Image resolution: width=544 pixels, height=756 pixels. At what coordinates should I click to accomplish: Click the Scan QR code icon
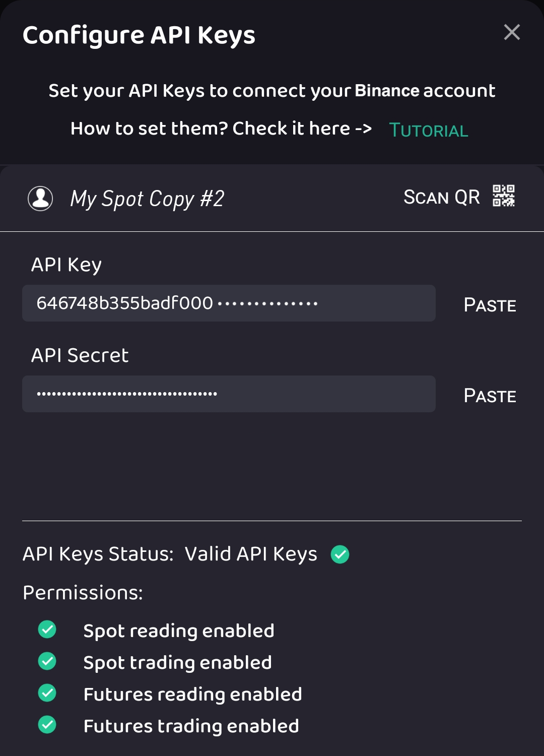(504, 197)
